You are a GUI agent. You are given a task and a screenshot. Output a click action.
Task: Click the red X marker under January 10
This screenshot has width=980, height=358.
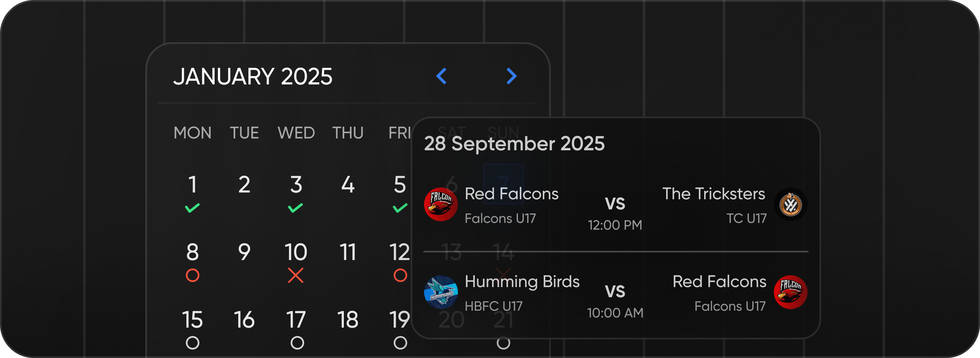(x=296, y=276)
